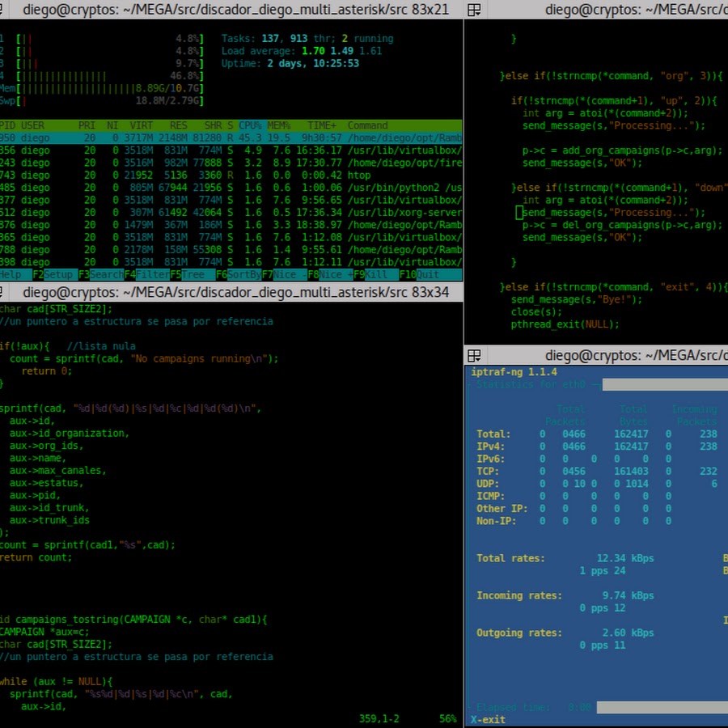Sort htop by the Command column header
Viewport: 728px width, 728px height.
click(x=368, y=126)
